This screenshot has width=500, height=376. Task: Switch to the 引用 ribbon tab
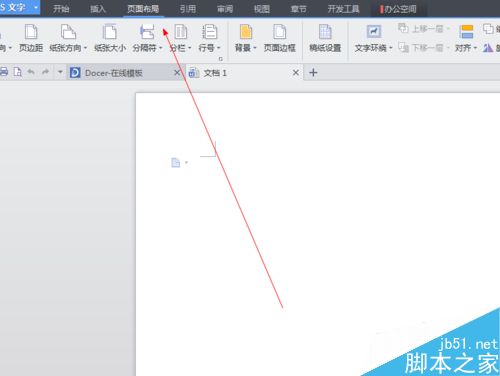(x=188, y=9)
